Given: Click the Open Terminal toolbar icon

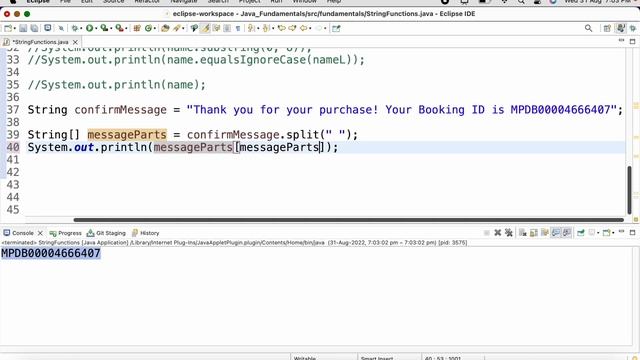Looking at the screenshot, I should tap(47, 28).
